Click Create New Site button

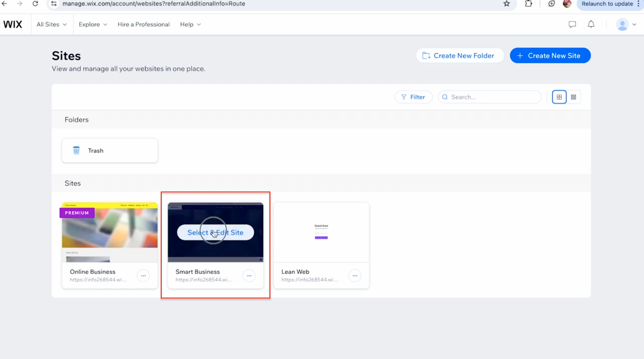pos(550,55)
